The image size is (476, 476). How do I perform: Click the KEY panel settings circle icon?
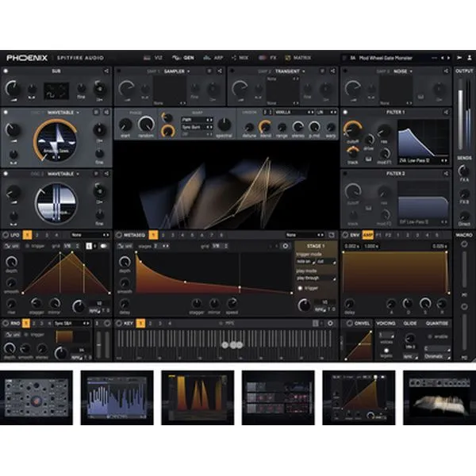point(330,324)
